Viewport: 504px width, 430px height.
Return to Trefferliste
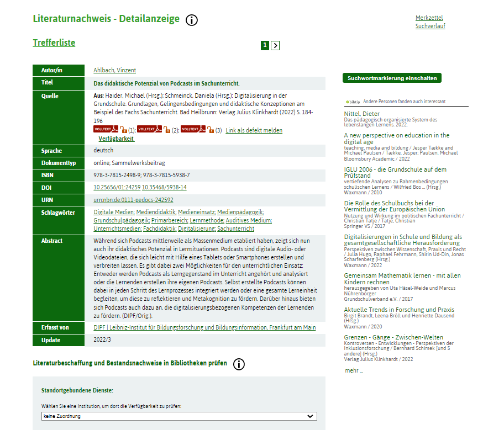click(x=54, y=43)
